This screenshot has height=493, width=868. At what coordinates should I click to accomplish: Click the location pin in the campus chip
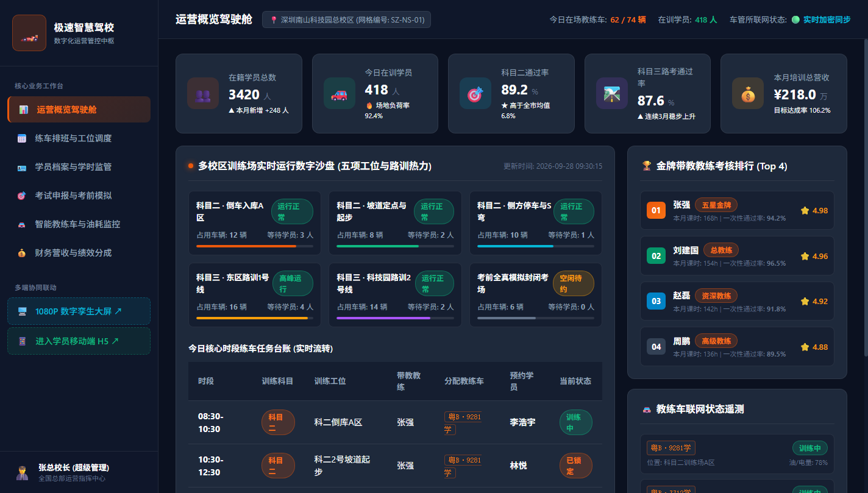tap(273, 20)
